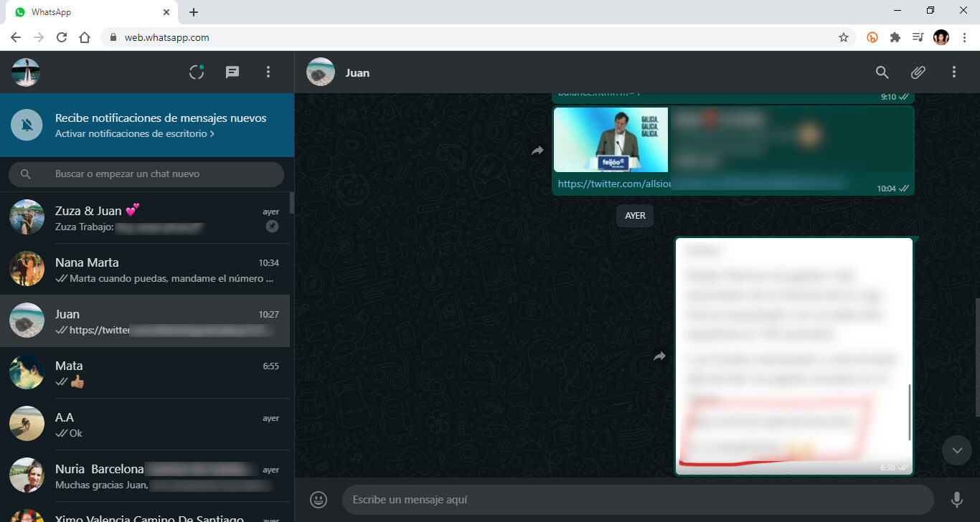The width and height of the screenshot is (980, 522).
Task: Bookmark this page with star icon
Action: 844,37
